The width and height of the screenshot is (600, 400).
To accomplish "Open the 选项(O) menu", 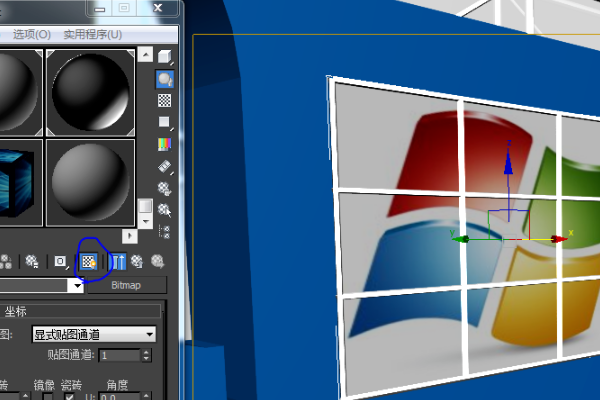I will (31, 34).
